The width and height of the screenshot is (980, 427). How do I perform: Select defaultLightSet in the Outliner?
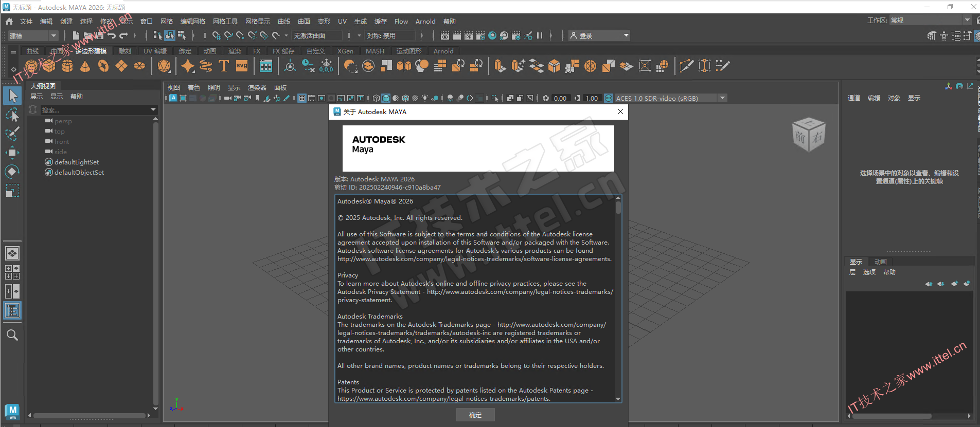click(77, 162)
